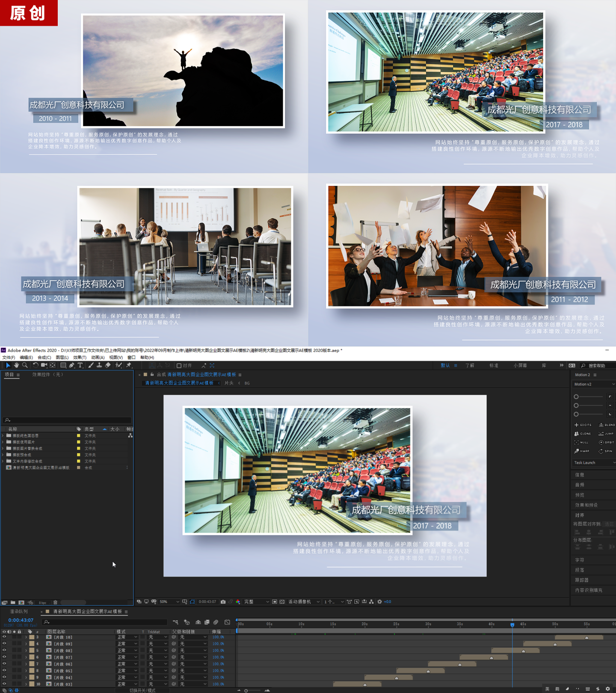The width and height of the screenshot is (616, 693).
Task: Select the Roto Brush tool
Action: (x=118, y=365)
